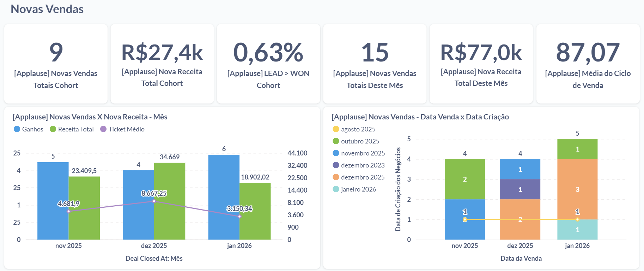Select the green Receita Total bar labeled 18.902,02
The width and height of the screenshot is (644, 271).
tap(255, 211)
